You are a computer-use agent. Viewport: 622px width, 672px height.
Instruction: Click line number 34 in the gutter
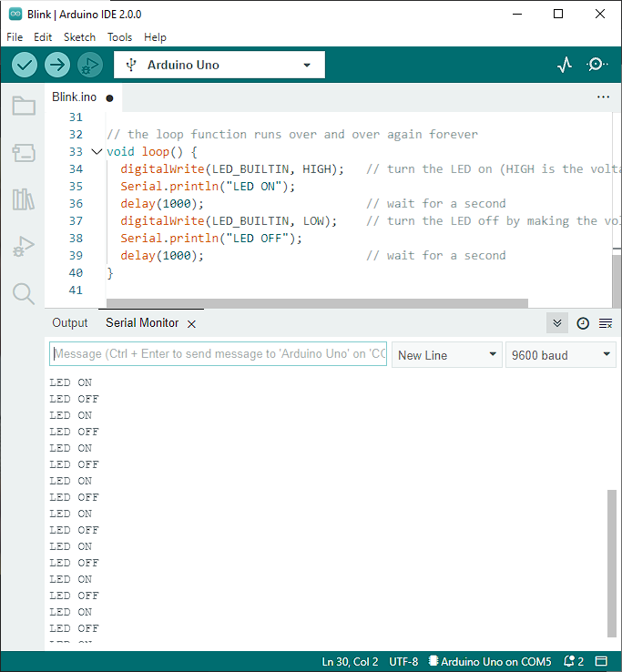pyautogui.click(x=76, y=169)
